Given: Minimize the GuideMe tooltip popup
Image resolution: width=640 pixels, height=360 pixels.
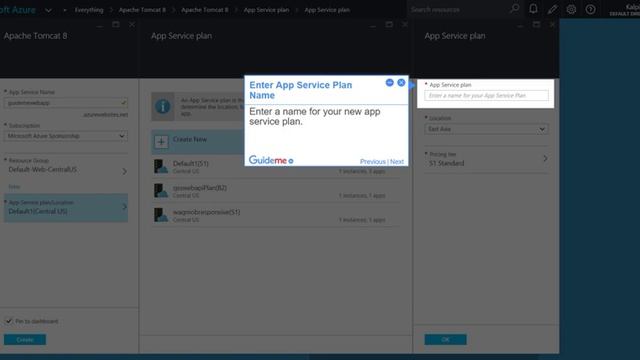Looking at the screenshot, I should tap(389, 82).
